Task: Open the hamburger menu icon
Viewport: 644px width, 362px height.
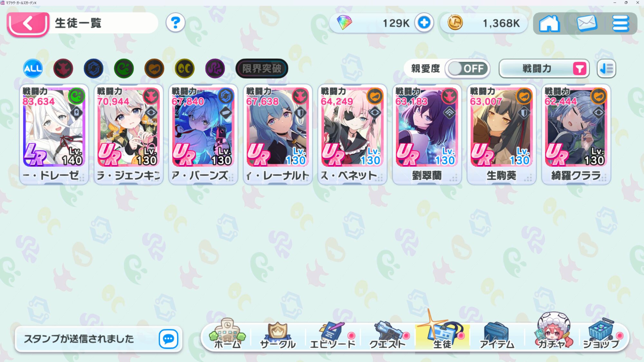Action: click(620, 23)
